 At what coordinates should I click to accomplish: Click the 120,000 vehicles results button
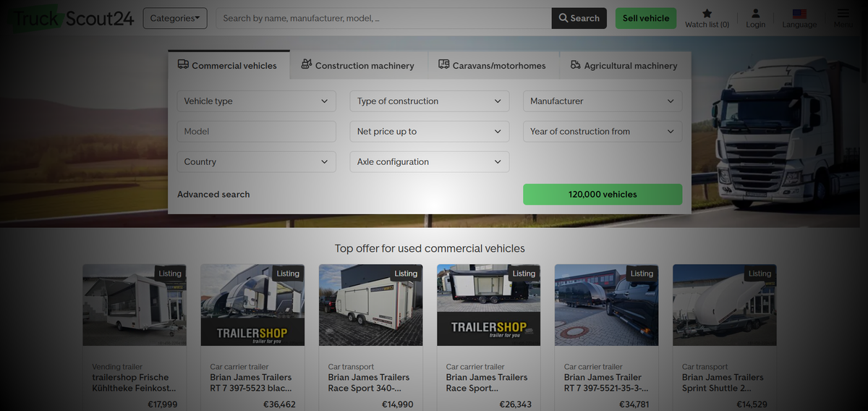point(603,195)
